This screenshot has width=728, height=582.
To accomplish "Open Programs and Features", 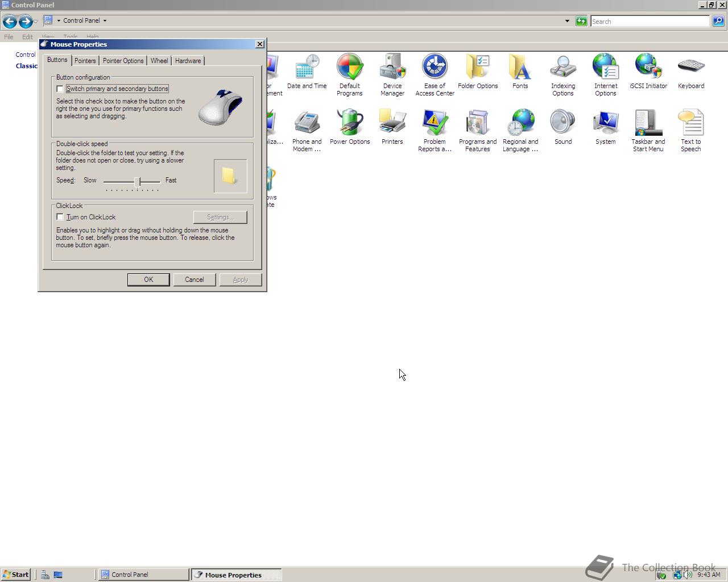I will point(478,131).
